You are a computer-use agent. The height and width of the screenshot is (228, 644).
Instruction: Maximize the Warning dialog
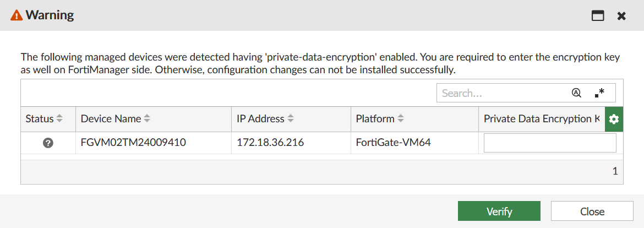point(598,16)
